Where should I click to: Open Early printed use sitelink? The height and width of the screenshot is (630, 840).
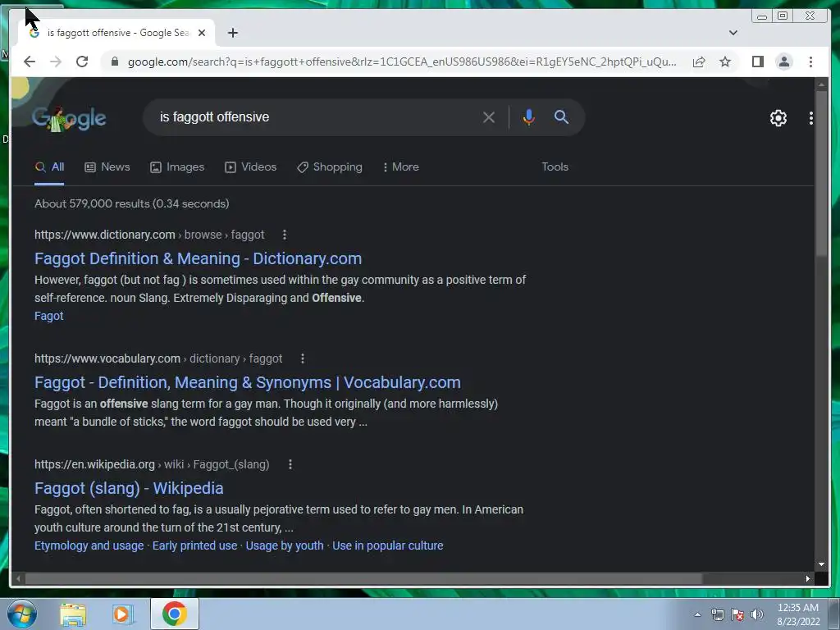coord(194,546)
